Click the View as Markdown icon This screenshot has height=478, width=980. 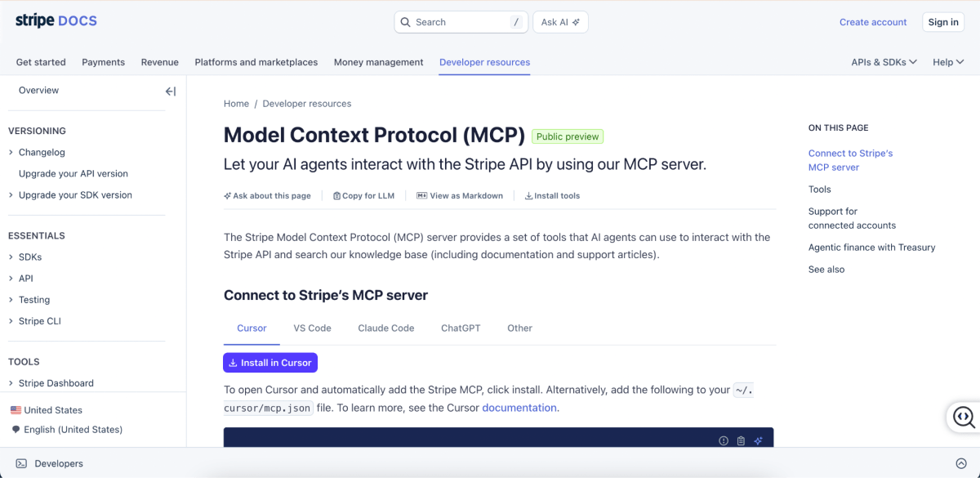point(421,196)
